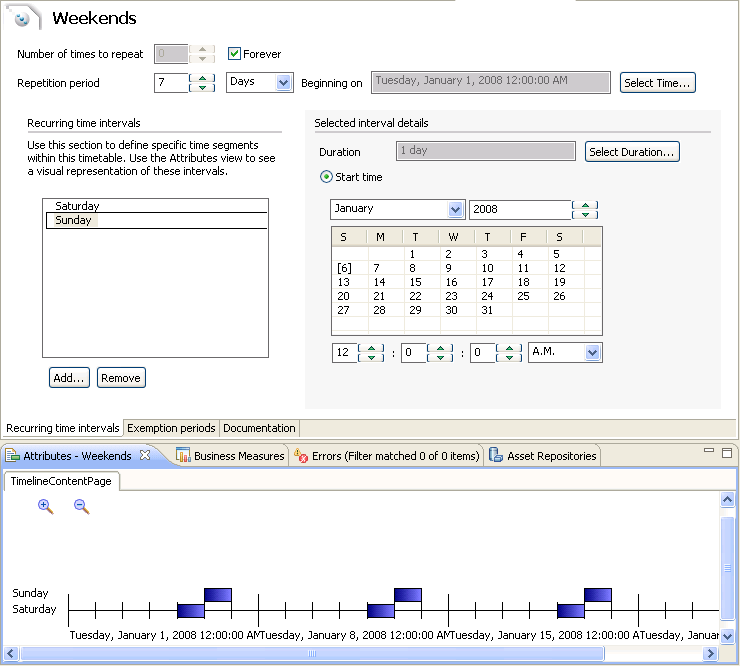The height and width of the screenshot is (666, 740).
Task: Select the Recurring time intervals tab
Action: [x=62, y=428]
